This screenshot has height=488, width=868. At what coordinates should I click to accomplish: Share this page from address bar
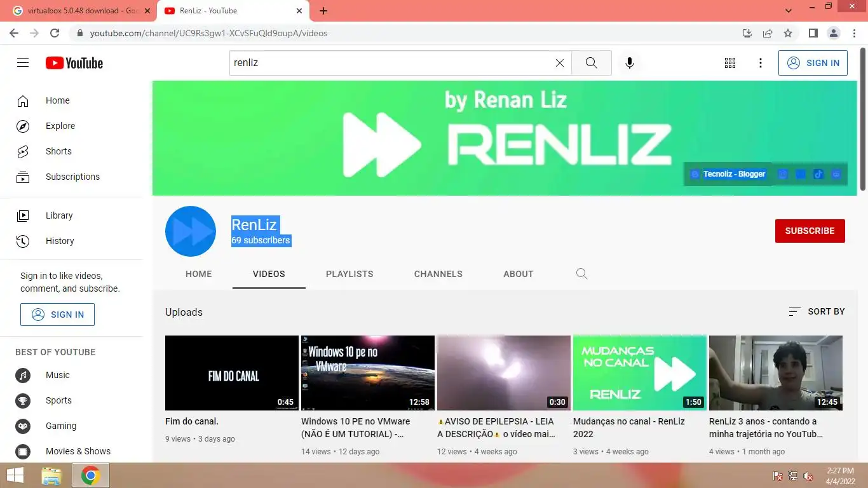768,33
